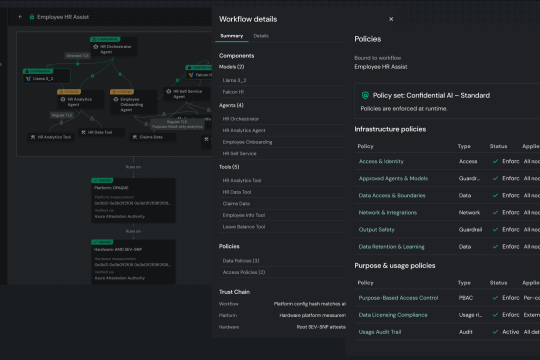Click the Employee Onboarding Agent node icon
This screenshot has width=540, height=360.
click(116, 99)
